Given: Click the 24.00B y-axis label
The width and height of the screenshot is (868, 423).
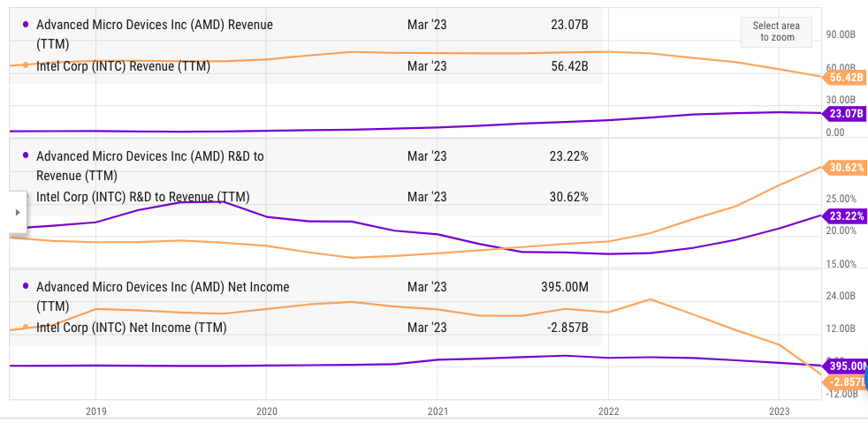Looking at the screenshot, I should click(x=841, y=296).
